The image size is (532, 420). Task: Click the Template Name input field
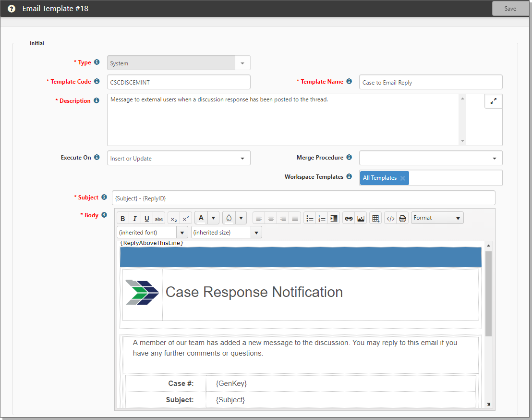(431, 82)
